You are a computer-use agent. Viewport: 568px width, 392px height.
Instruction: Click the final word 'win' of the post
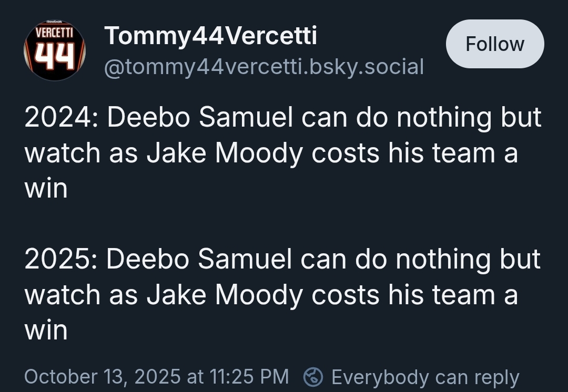coord(46,331)
